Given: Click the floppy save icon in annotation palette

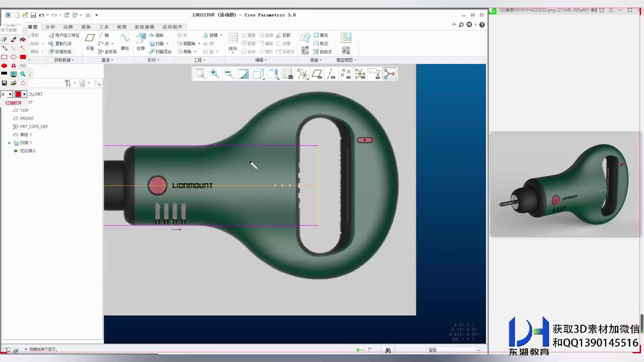Looking at the screenshot, I should [4, 83].
